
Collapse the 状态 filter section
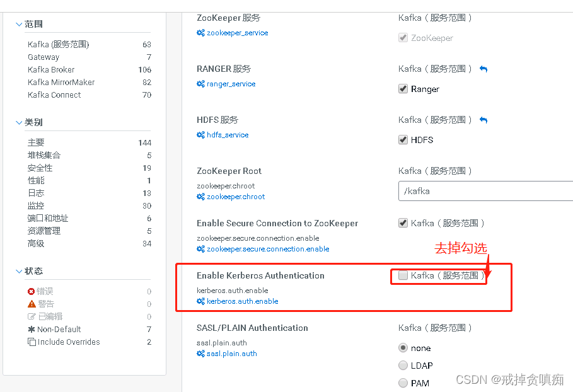pos(19,270)
